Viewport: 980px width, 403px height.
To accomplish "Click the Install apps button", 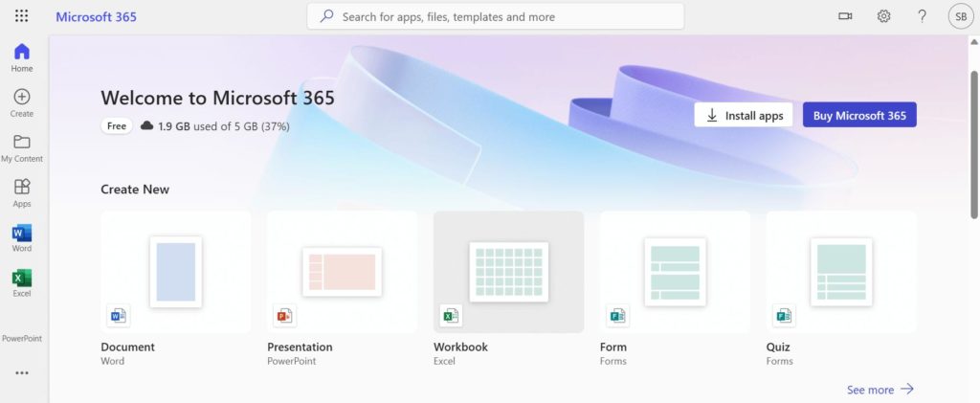I will (744, 115).
